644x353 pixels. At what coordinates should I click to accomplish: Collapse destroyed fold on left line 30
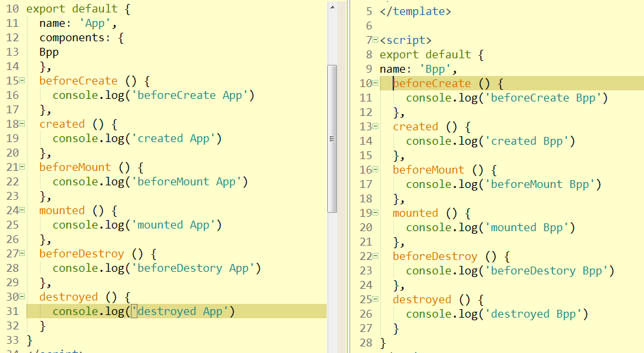point(22,296)
